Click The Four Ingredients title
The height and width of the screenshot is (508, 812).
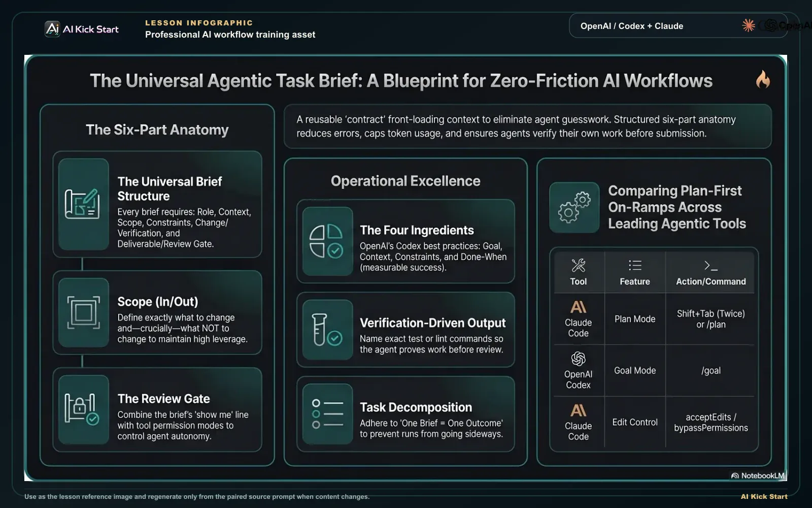coord(417,230)
